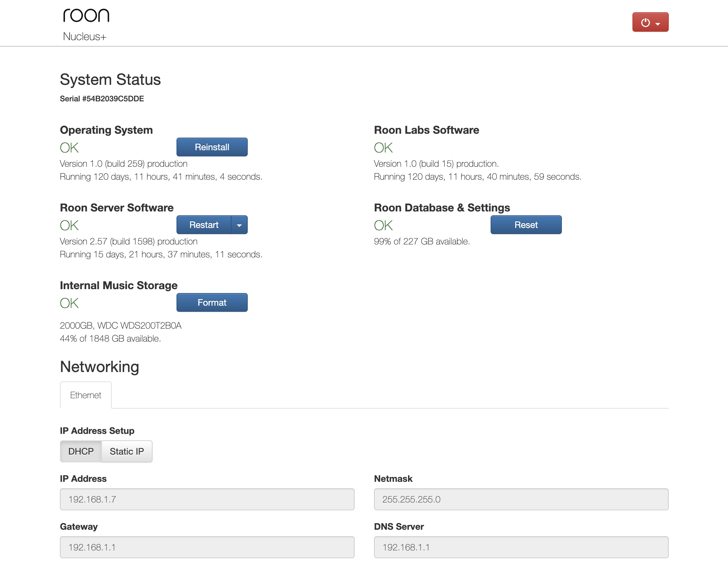
Task: Click the red power button icon
Action: [645, 22]
